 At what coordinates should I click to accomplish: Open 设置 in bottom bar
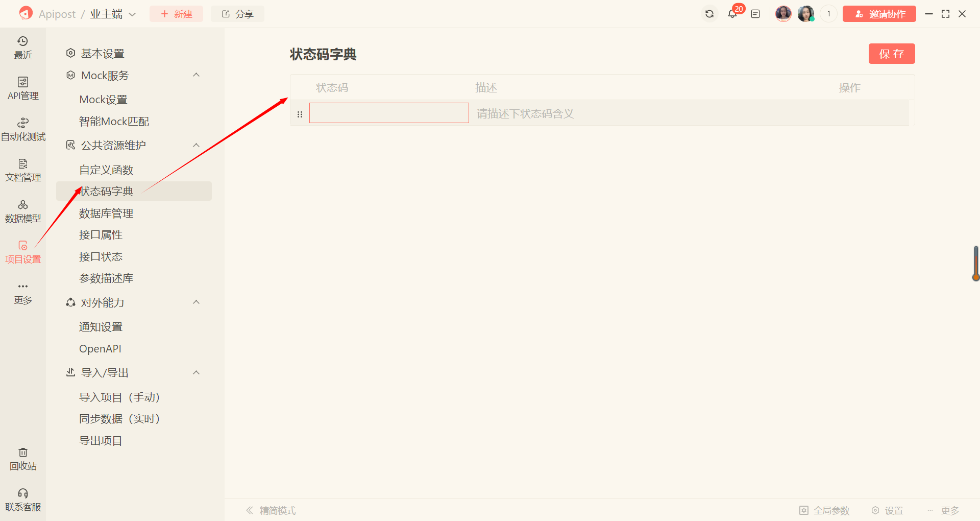[x=887, y=510]
